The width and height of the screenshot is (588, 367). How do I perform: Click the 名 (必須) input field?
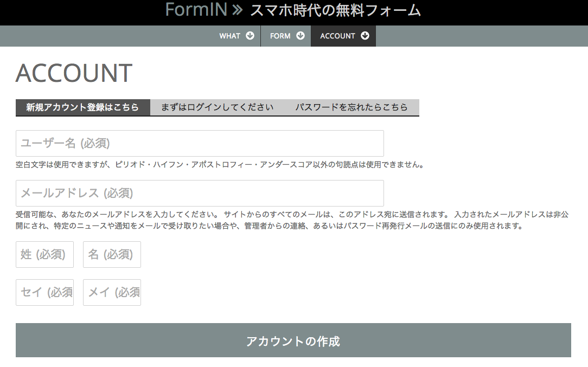click(x=112, y=254)
